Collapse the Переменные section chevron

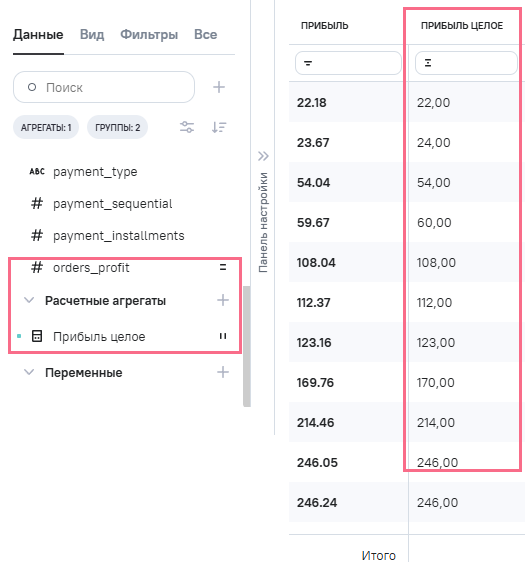point(29,372)
